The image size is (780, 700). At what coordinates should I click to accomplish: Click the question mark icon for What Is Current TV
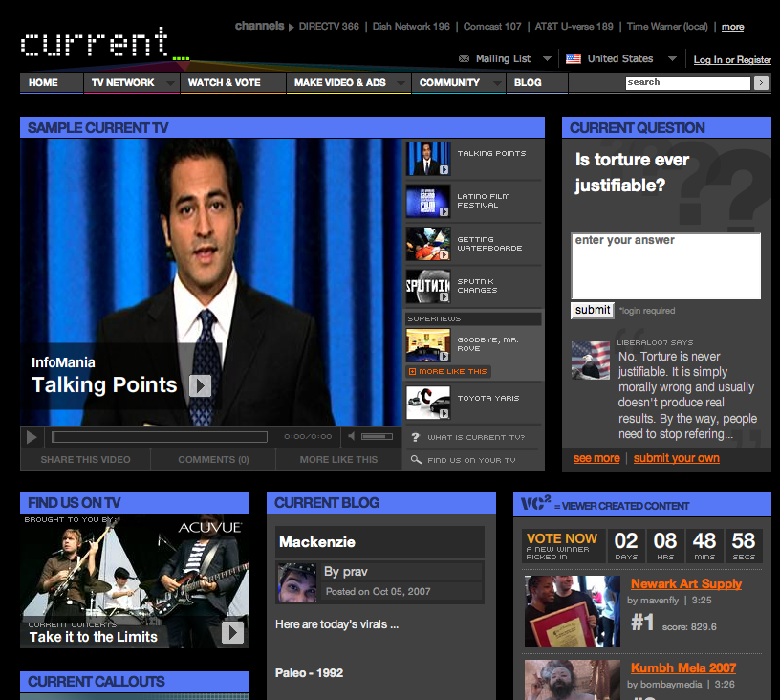pos(416,437)
